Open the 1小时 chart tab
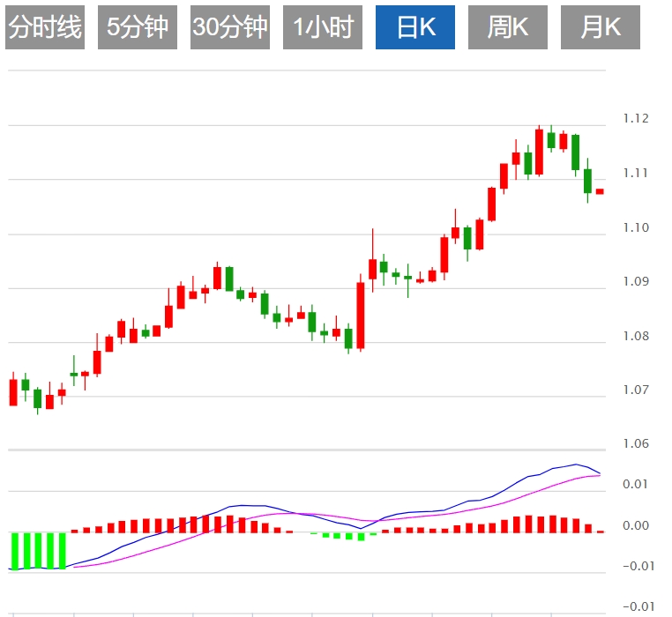The image size is (672, 617). (x=323, y=27)
